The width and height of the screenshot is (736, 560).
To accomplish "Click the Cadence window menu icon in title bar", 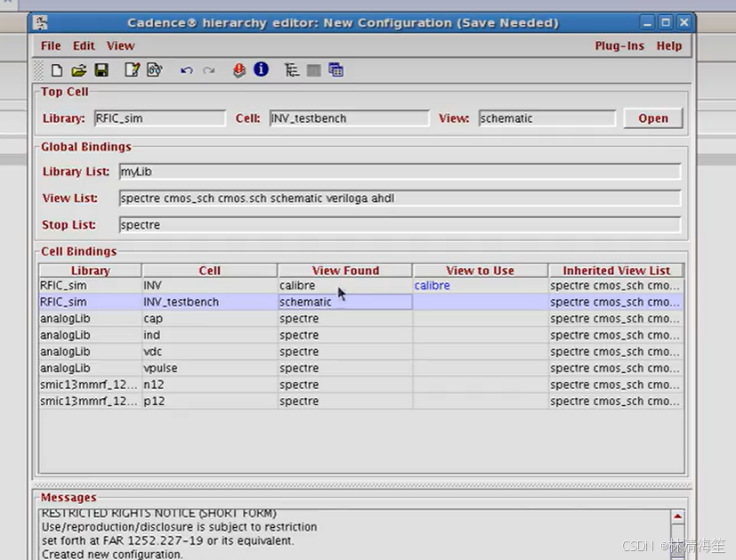I will coord(41,22).
